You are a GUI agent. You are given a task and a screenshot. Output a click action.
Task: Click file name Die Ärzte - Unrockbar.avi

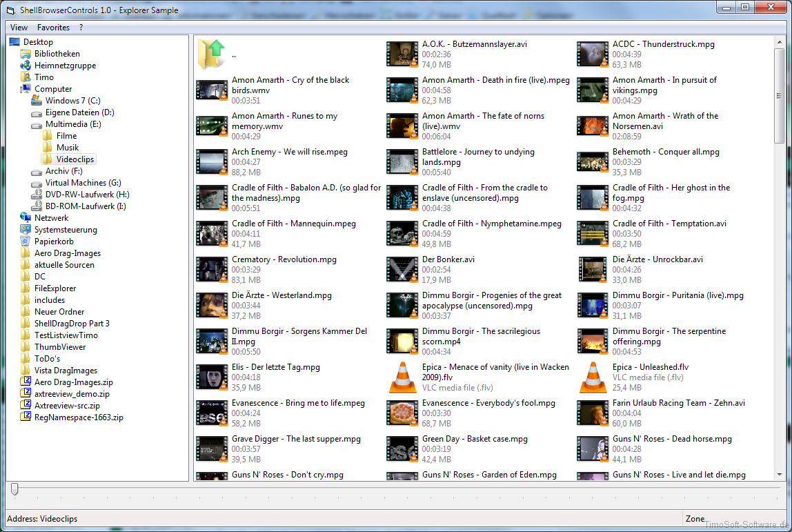point(657,259)
